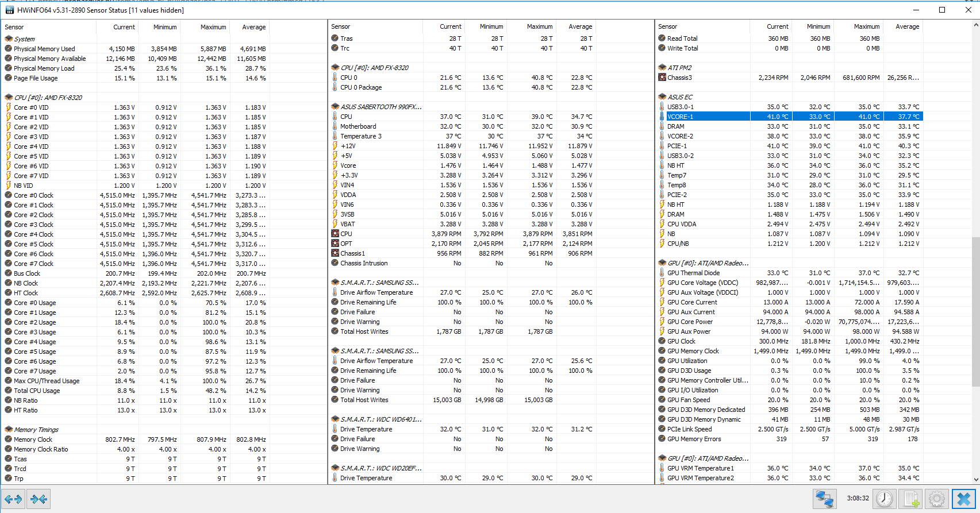Open the network remote monitoring icon
980x513 pixels.
pos(824,499)
